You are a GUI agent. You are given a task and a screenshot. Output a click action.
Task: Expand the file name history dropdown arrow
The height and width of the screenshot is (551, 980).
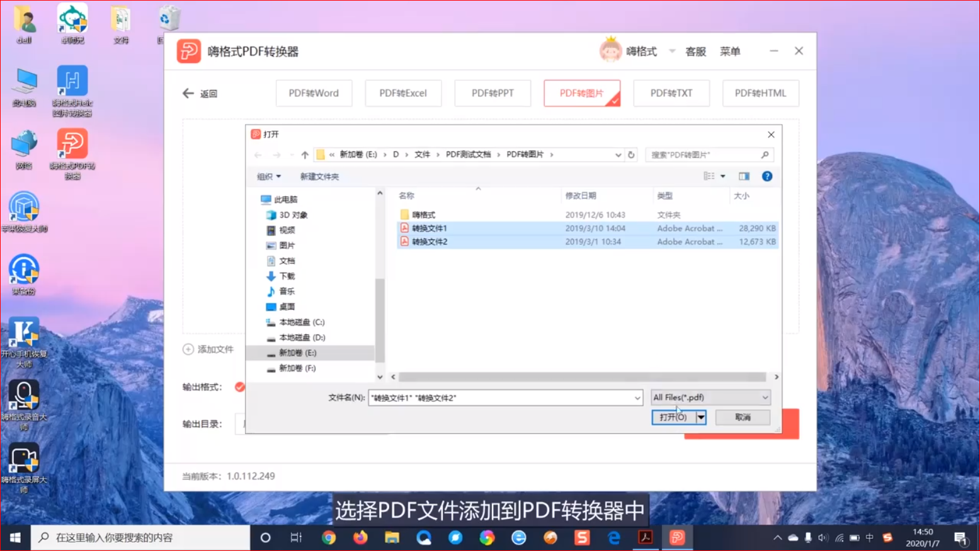[637, 397]
